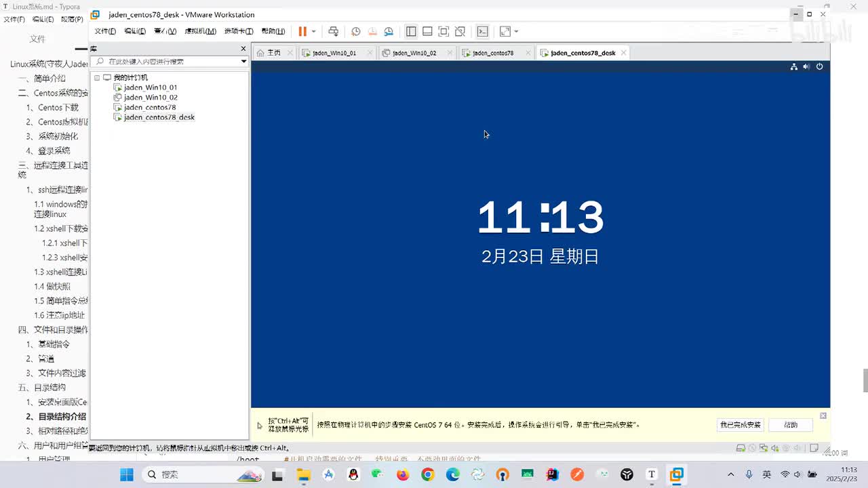This screenshot has height=488, width=868.
Task: Open the stretch display dropdown arrow
Action: pos(516,31)
